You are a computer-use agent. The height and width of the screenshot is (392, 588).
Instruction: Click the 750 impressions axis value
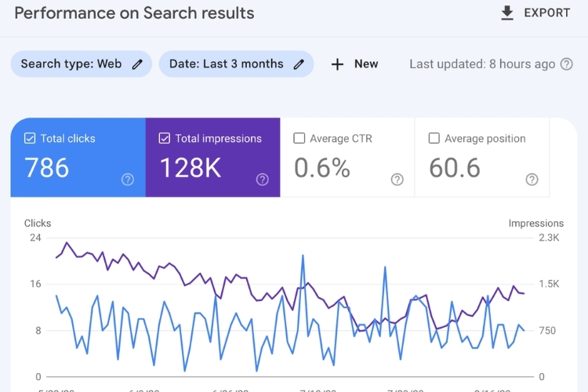click(547, 331)
